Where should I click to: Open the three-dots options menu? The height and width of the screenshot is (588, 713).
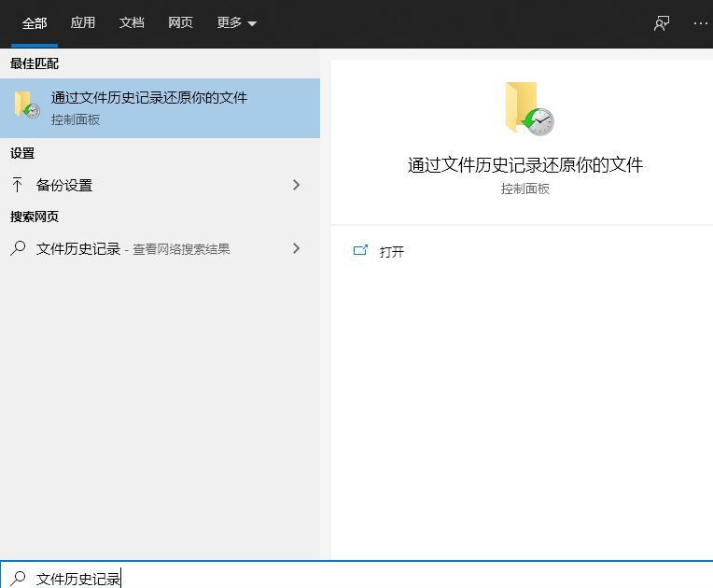pyautogui.click(x=701, y=23)
